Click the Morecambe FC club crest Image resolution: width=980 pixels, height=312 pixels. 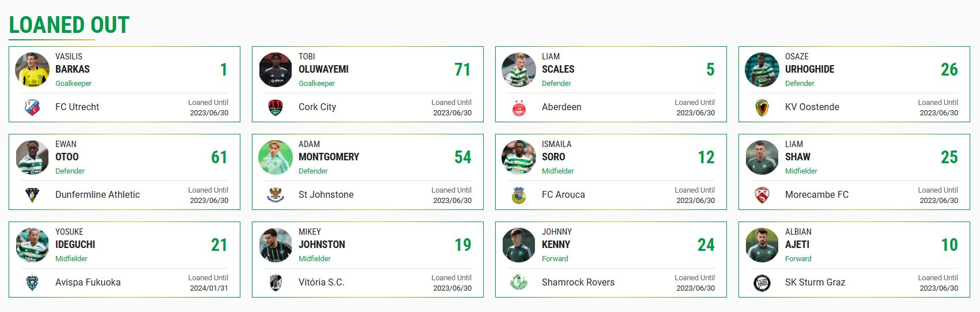pos(762,195)
